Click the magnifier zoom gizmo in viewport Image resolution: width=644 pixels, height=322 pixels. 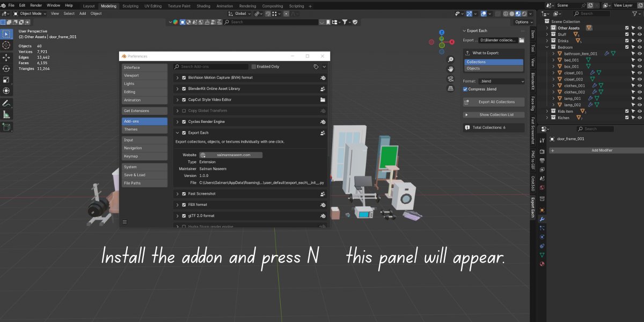tap(450, 59)
